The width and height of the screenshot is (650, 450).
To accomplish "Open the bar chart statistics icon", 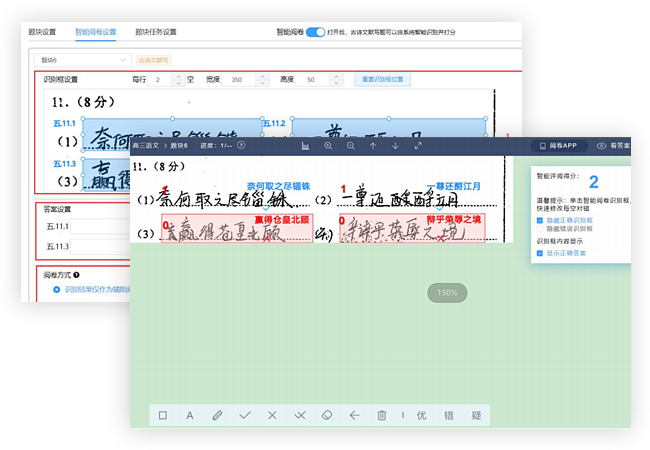I will pyautogui.click(x=304, y=146).
